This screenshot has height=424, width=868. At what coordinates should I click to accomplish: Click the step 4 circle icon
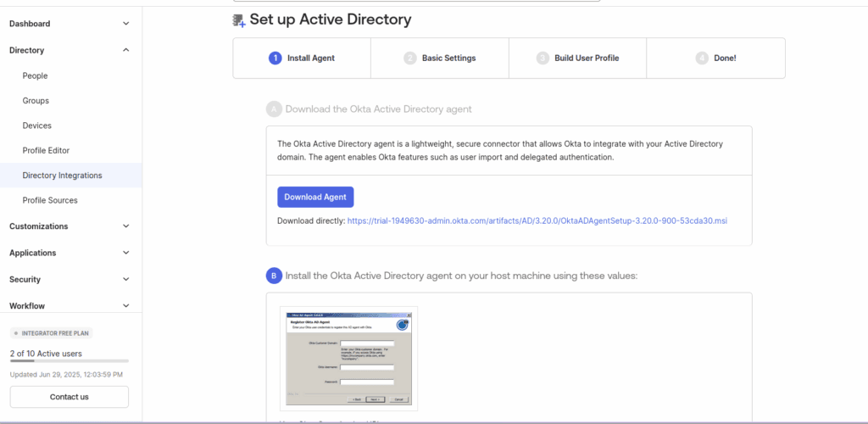[x=702, y=59]
